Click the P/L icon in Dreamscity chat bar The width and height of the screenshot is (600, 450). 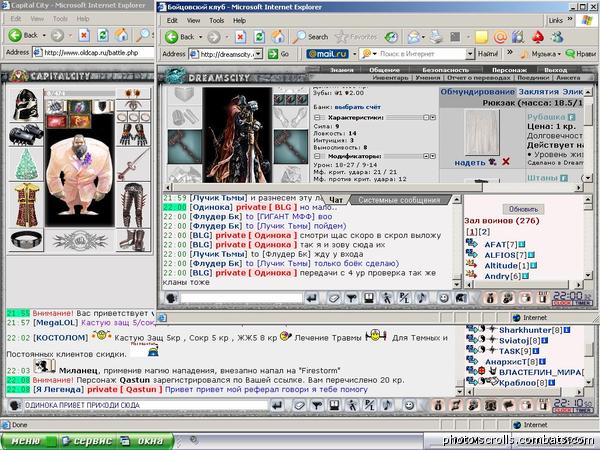404,298
